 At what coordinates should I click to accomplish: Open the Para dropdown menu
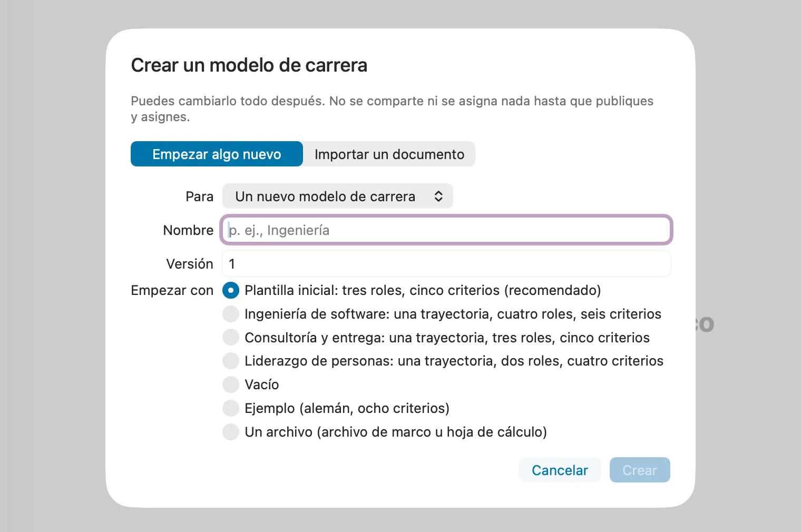(337, 196)
